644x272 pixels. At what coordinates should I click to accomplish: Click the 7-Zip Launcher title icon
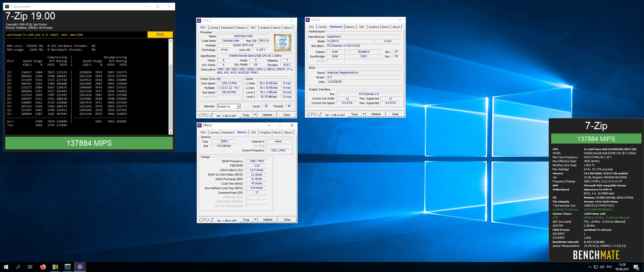click(x=7, y=6)
